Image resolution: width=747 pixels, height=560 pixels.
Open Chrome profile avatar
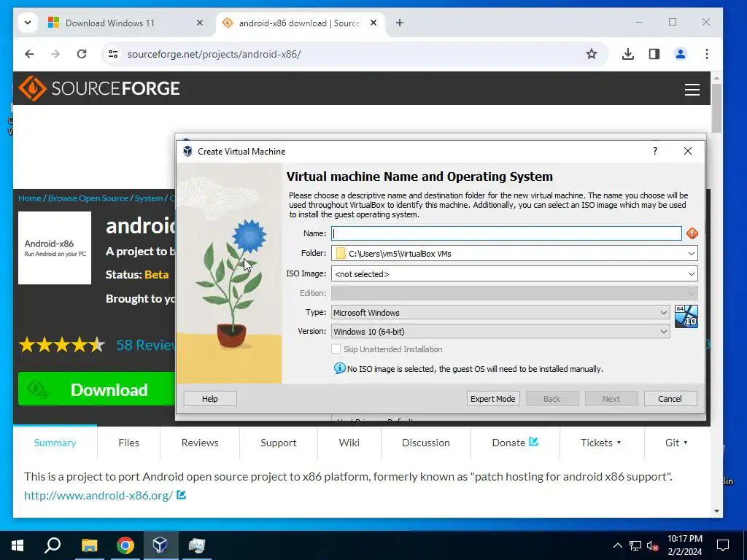[681, 54]
